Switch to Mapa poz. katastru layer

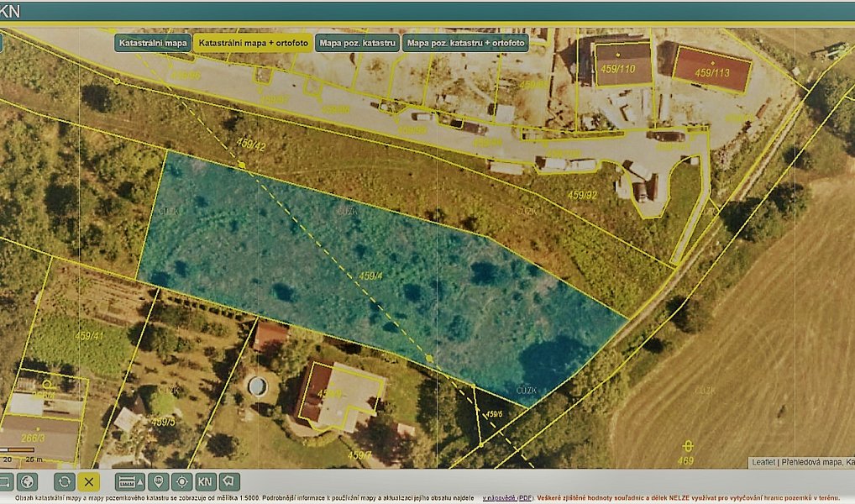[357, 43]
